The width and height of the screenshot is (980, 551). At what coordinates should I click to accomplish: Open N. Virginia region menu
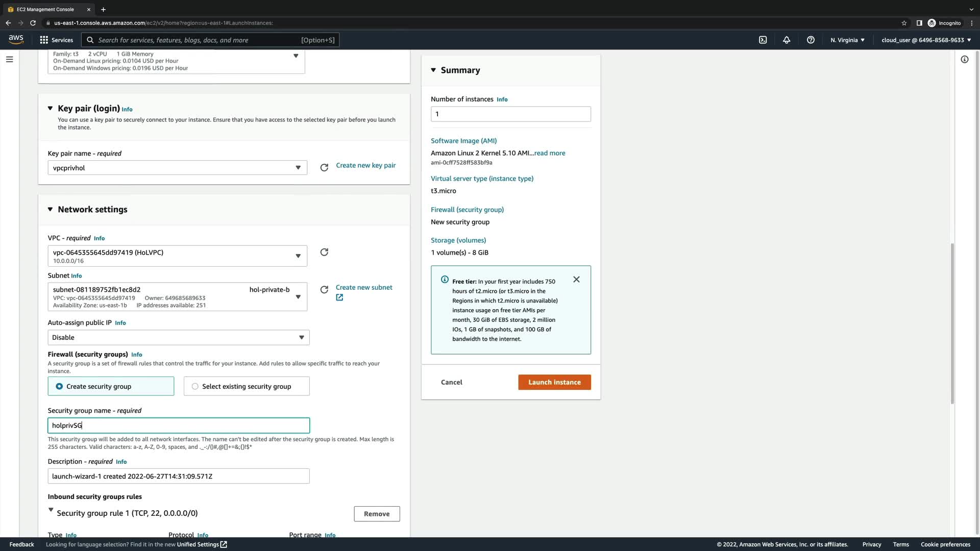tap(847, 40)
